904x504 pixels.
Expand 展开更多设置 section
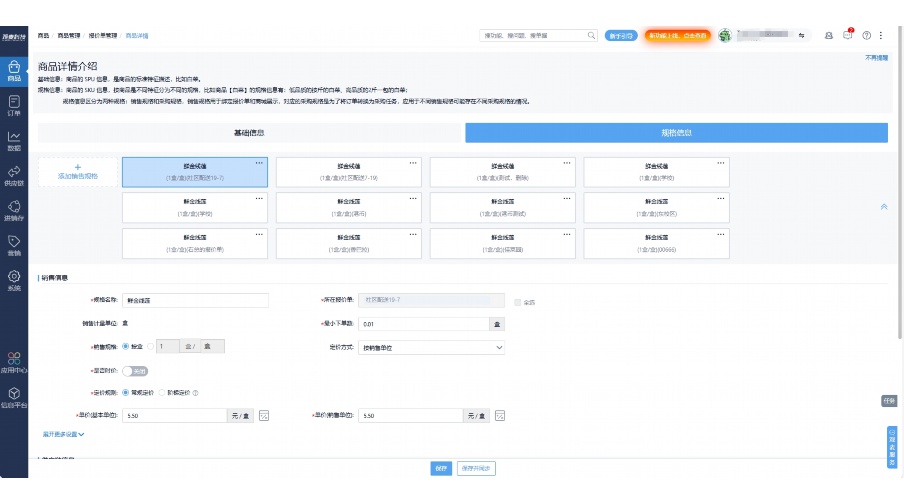click(x=63, y=434)
